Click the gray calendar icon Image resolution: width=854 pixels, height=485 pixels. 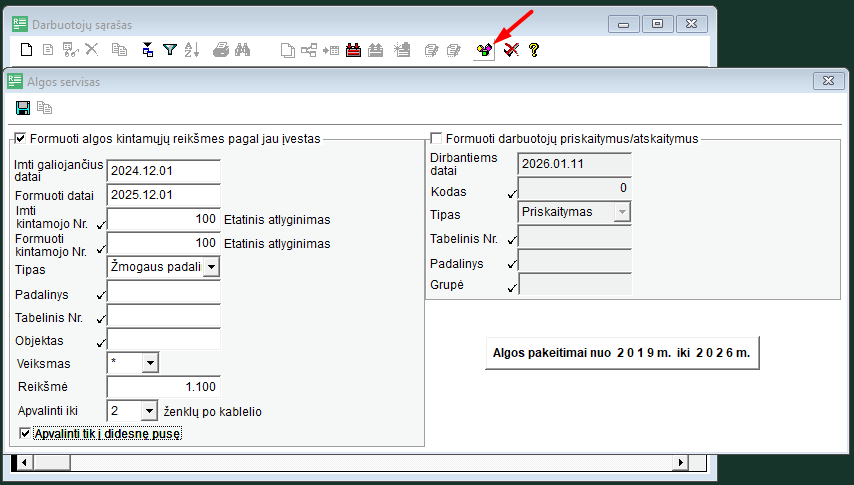(x=375, y=51)
